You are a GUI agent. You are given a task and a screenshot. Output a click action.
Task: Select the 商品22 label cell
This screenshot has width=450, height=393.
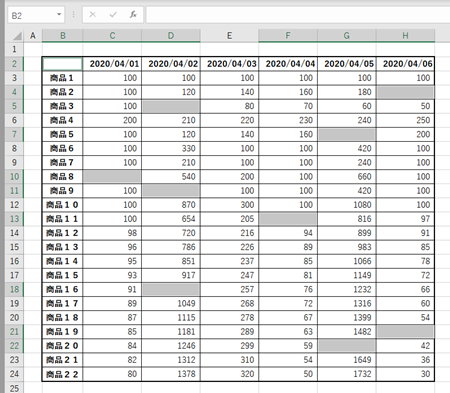click(62, 374)
